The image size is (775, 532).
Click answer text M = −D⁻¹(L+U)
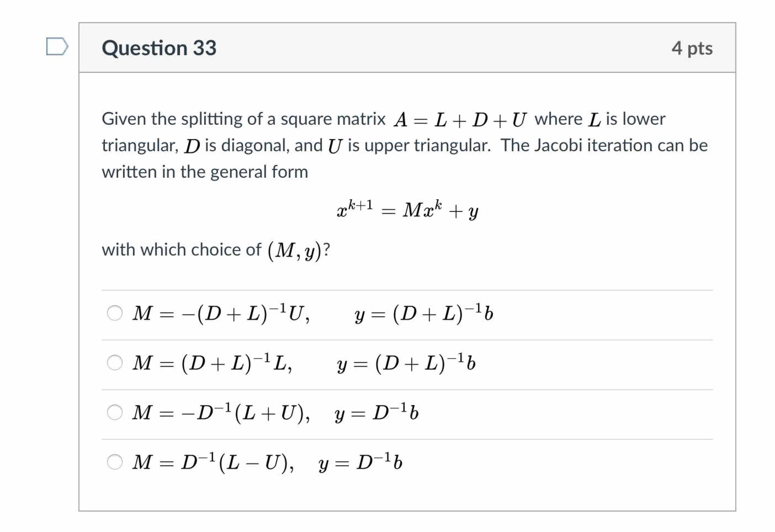[221, 412]
